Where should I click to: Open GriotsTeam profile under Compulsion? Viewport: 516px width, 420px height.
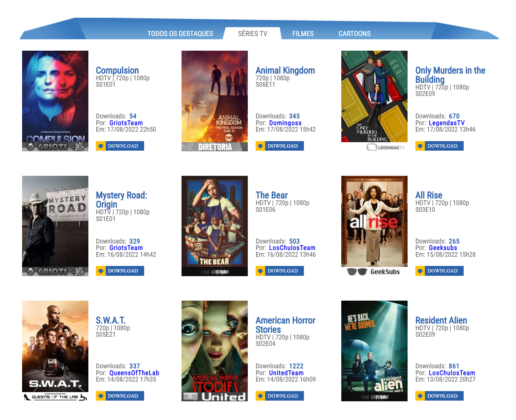tap(126, 123)
